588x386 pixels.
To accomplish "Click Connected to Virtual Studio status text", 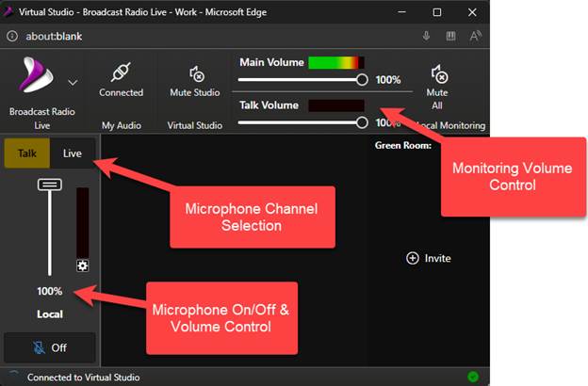I will click(x=83, y=378).
